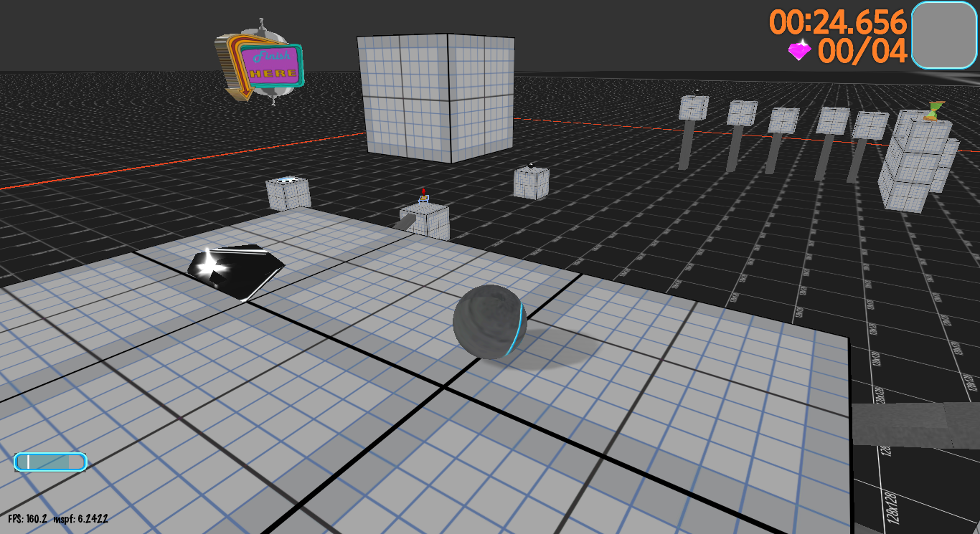
Task: Click the pink gem counter icon
Action: coord(800,50)
